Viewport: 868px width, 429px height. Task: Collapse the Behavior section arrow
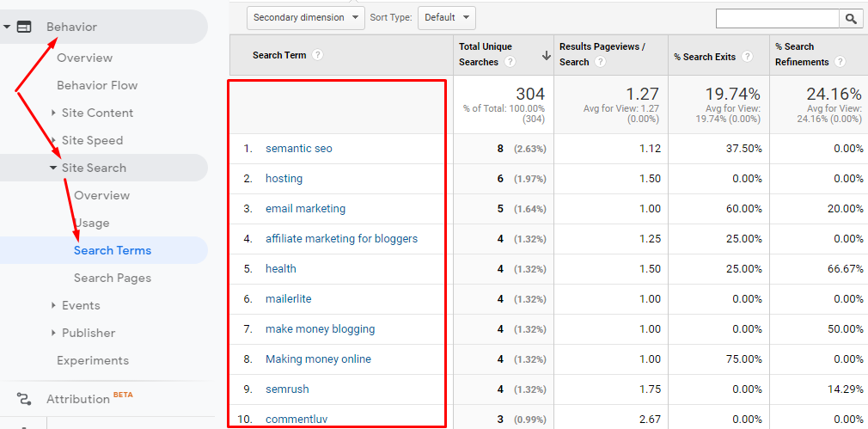7,27
